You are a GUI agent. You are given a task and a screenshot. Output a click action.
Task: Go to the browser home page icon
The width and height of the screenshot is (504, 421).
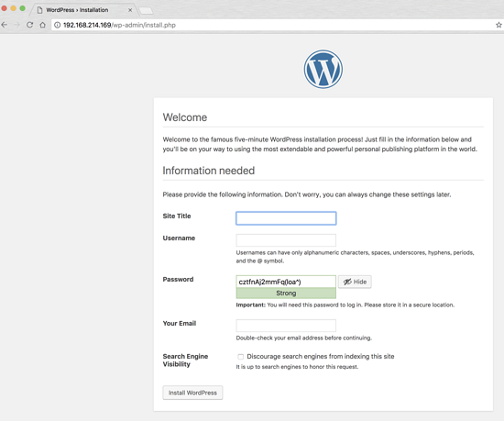coord(42,25)
